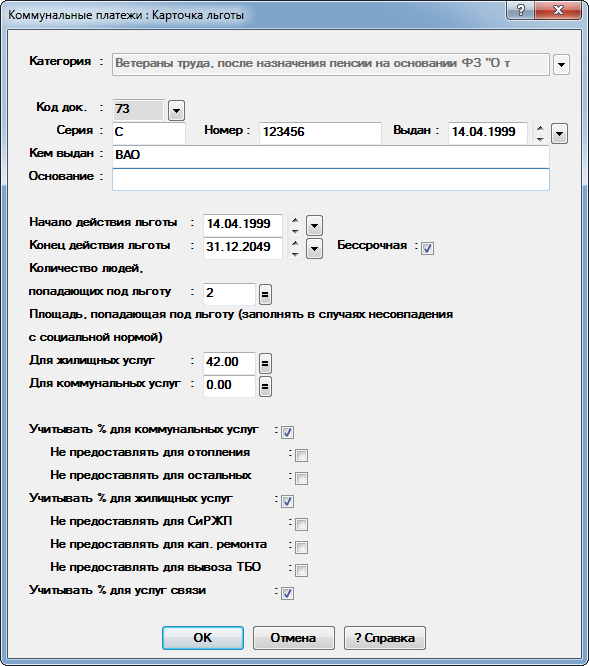The image size is (589, 666).
Task: Decrease the Выдан date with down arrow
Action: click(x=540, y=139)
